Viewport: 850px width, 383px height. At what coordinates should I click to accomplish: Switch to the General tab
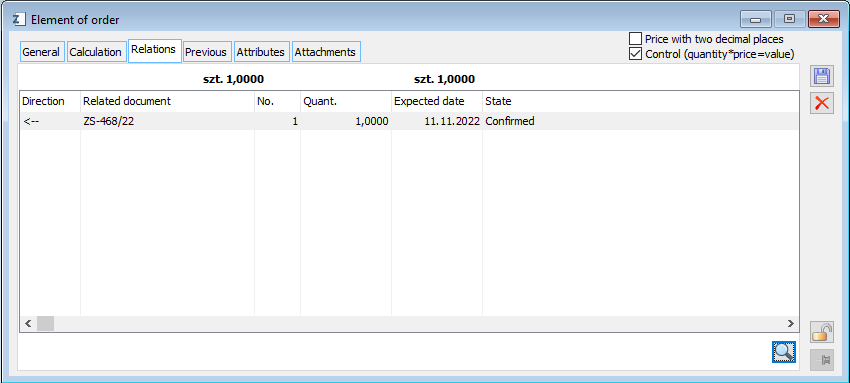41,52
